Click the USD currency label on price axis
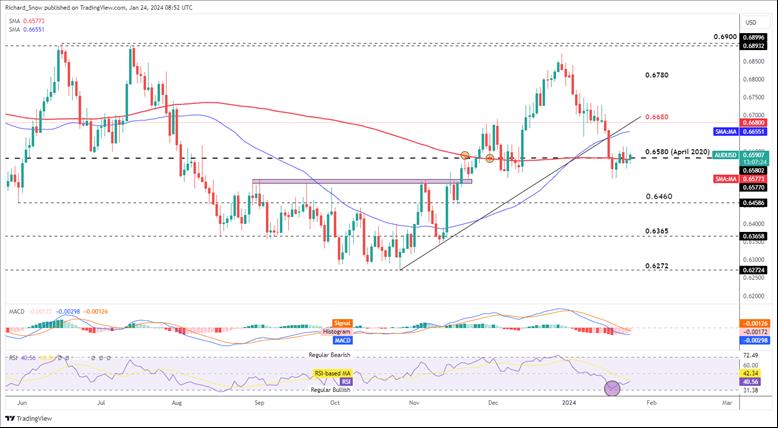This screenshot has height=428, width=778. (754, 20)
